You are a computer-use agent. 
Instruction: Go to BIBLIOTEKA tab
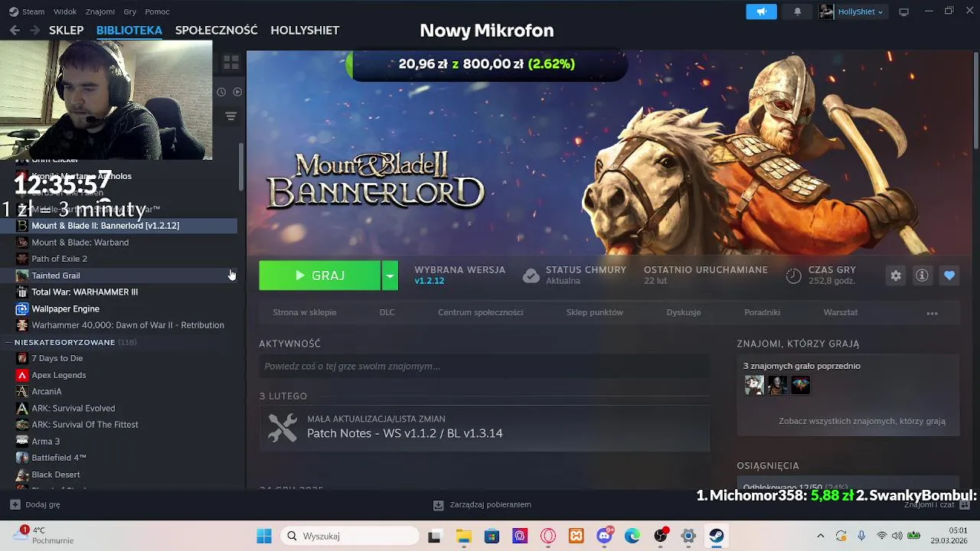129,30
